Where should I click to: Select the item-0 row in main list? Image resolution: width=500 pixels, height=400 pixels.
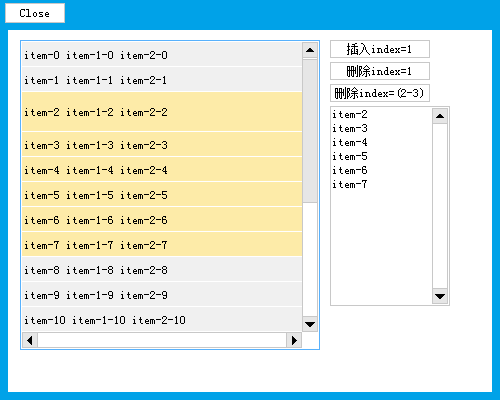pyautogui.click(x=162, y=54)
